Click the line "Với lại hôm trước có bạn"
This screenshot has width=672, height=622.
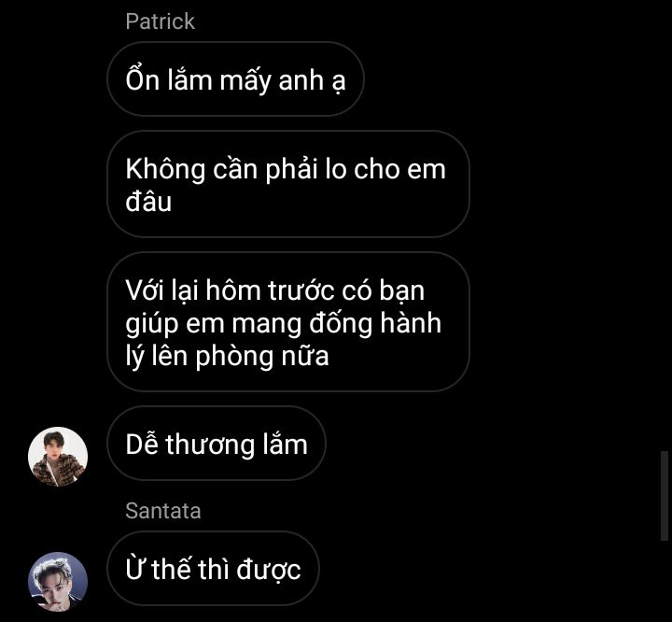point(274,290)
